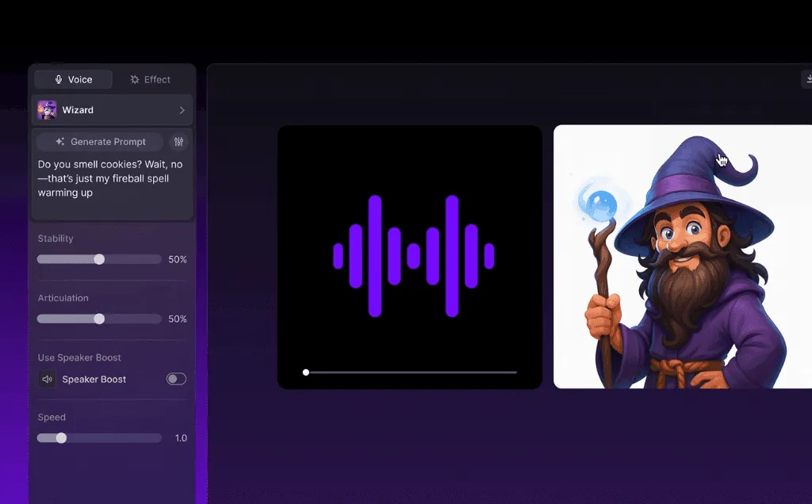Select the Voice tab
This screenshot has width=812, height=504.
72,79
